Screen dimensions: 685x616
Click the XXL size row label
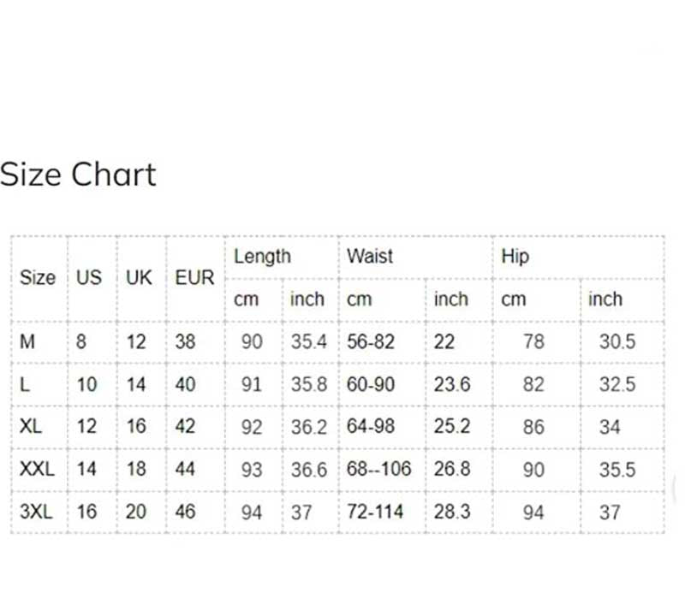pos(37,469)
